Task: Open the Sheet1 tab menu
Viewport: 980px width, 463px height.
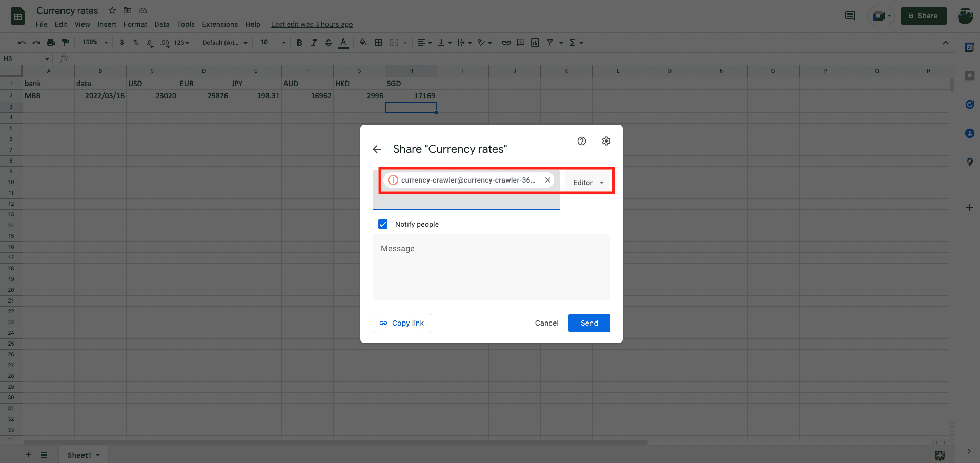Action: 97,455
